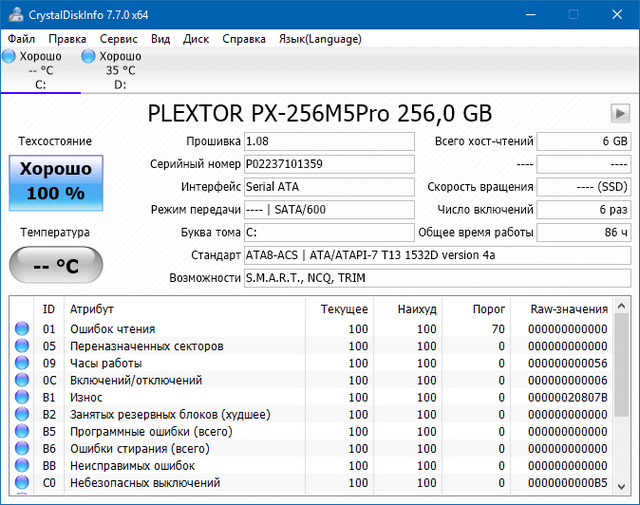Click status orb for Неисправимых ошибок row
This screenshot has width=640, height=505.
[22, 466]
